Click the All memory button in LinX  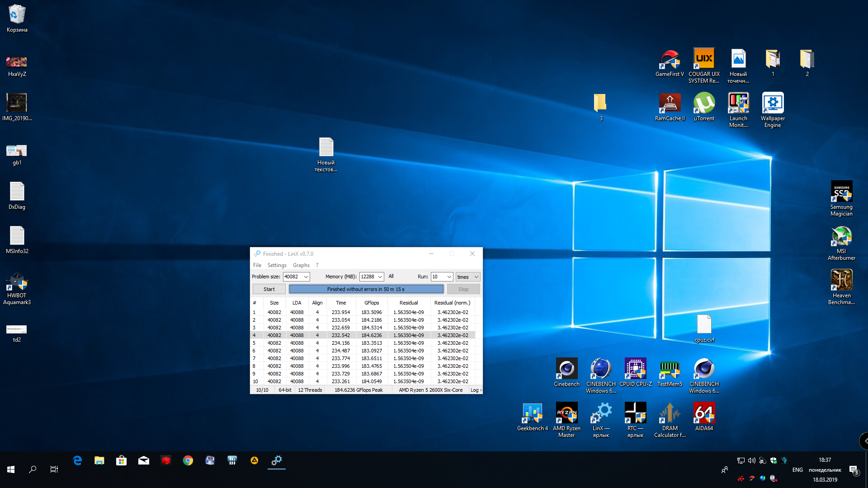click(391, 277)
